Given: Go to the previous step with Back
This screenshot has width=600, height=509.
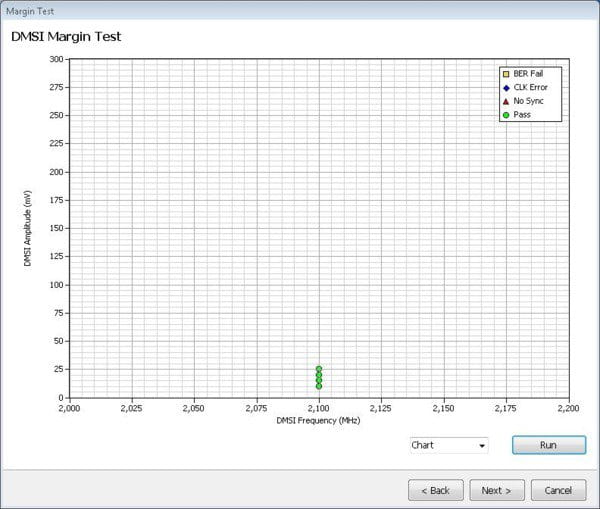Looking at the screenshot, I should 436,490.
